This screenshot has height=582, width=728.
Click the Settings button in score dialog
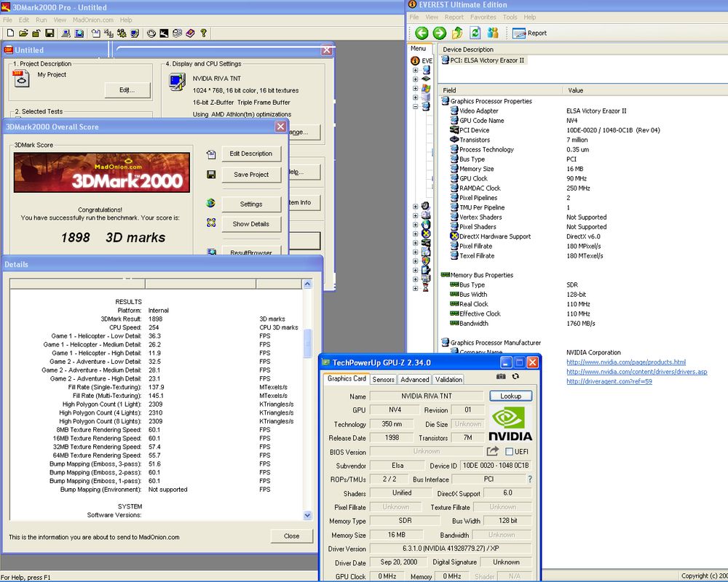coord(250,204)
